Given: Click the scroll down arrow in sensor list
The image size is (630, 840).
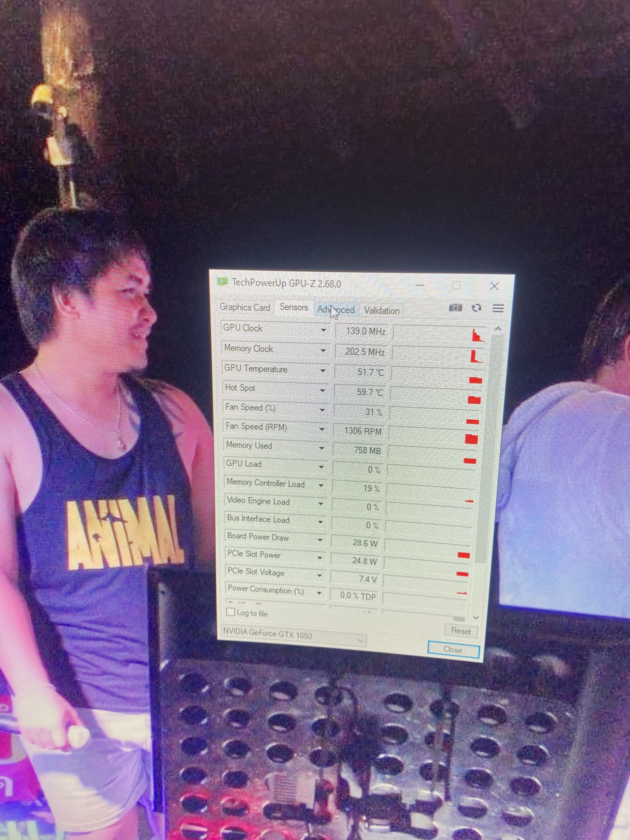Looking at the screenshot, I should click(x=475, y=618).
